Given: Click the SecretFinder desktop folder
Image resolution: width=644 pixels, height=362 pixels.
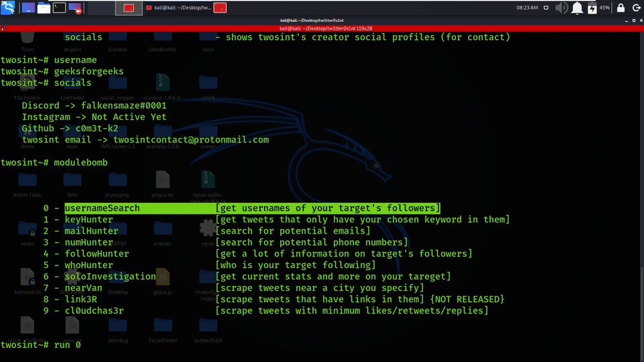Looking at the screenshot, I should click(x=163, y=330).
